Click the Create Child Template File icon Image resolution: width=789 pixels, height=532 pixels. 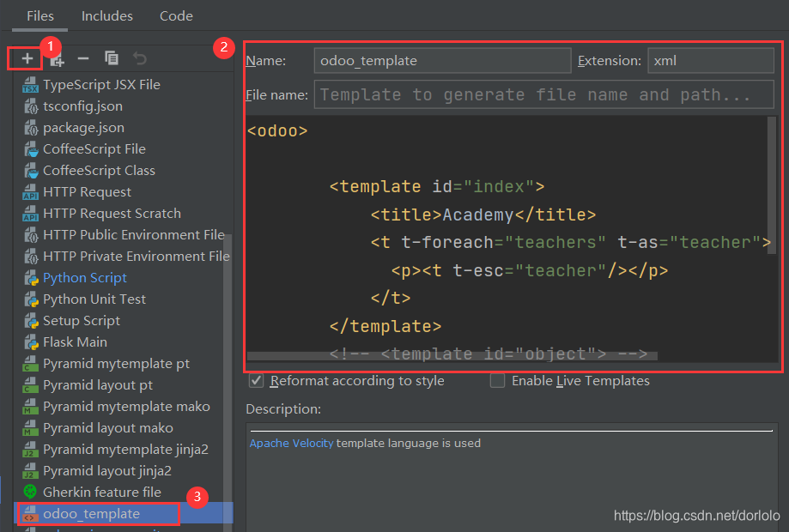[x=57, y=60]
